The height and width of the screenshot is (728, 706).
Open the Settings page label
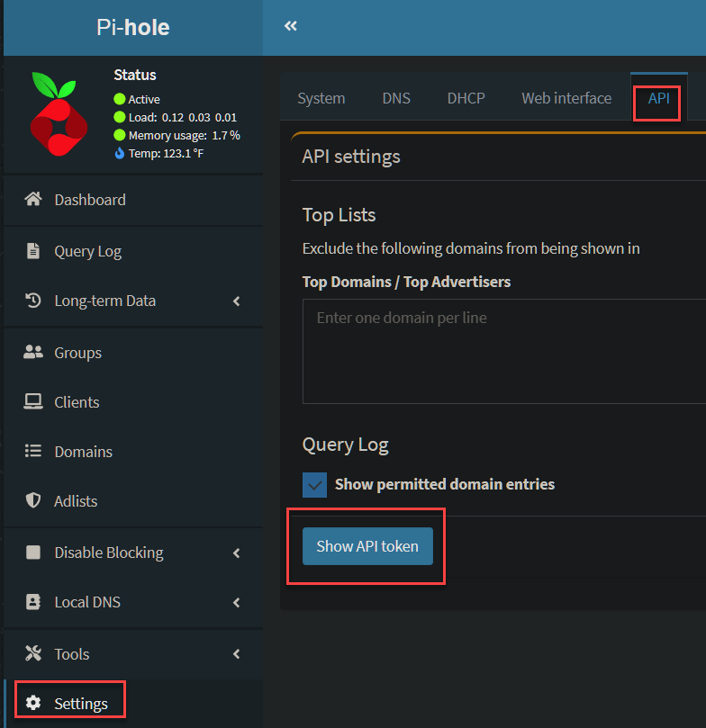pos(81,704)
